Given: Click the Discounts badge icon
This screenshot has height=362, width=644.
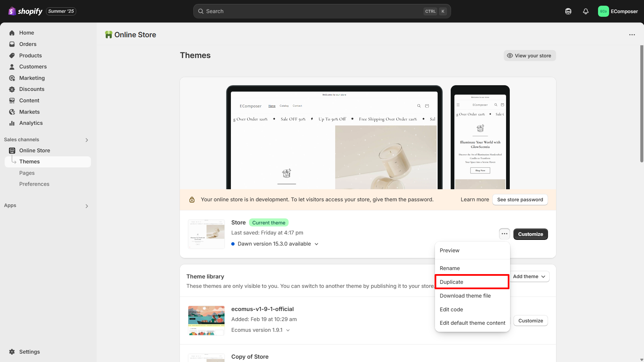Looking at the screenshot, I should tap(12, 89).
